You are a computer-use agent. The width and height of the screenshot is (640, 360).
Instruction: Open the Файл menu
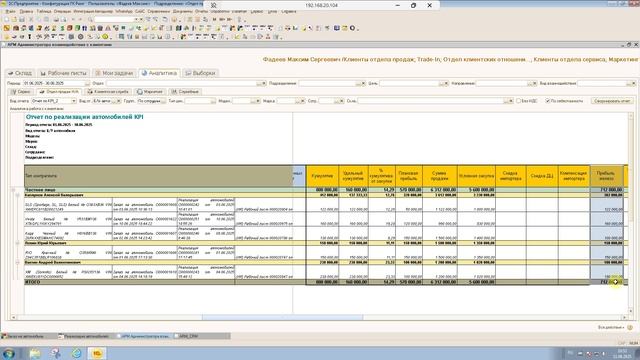coord(10,11)
